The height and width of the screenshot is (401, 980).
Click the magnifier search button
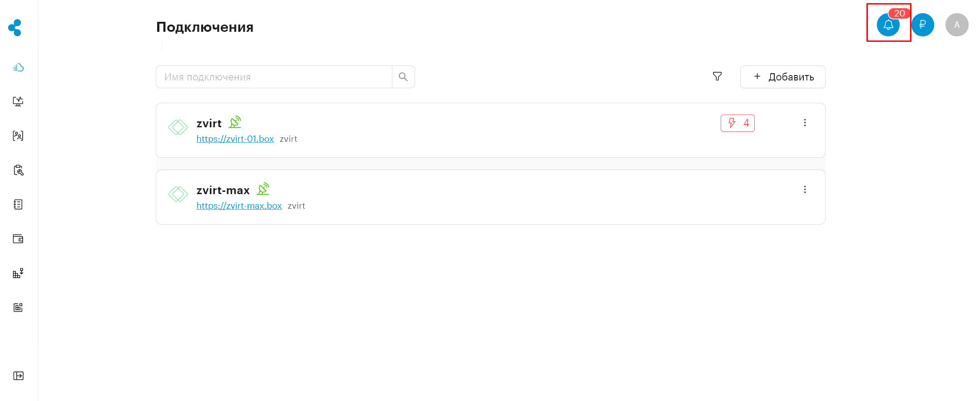(x=403, y=77)
